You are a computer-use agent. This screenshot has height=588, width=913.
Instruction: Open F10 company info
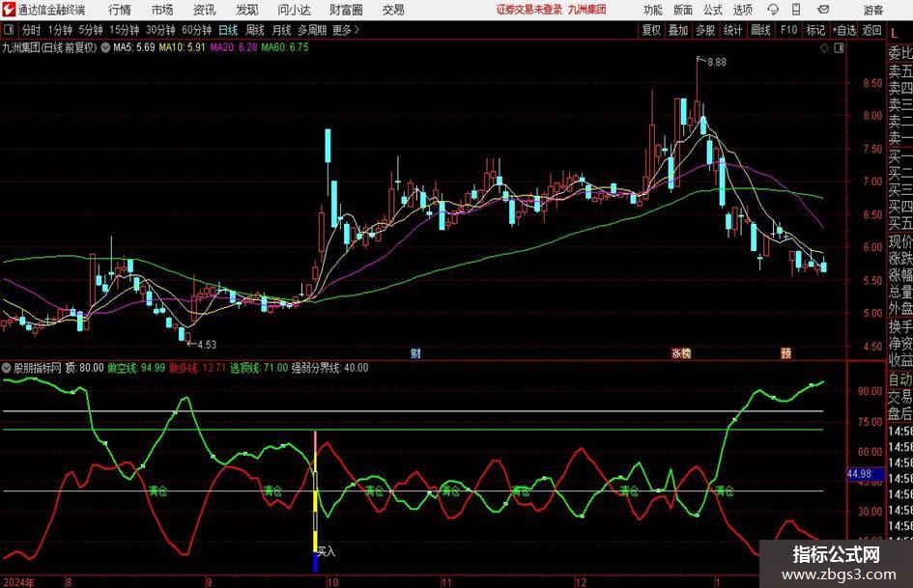[x=789, y=30]
